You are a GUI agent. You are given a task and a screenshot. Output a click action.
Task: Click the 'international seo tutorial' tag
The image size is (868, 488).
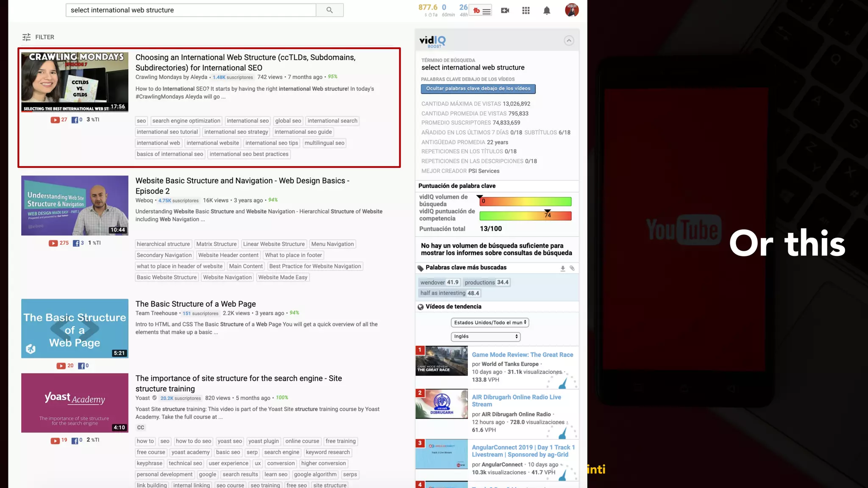(167, 132)
